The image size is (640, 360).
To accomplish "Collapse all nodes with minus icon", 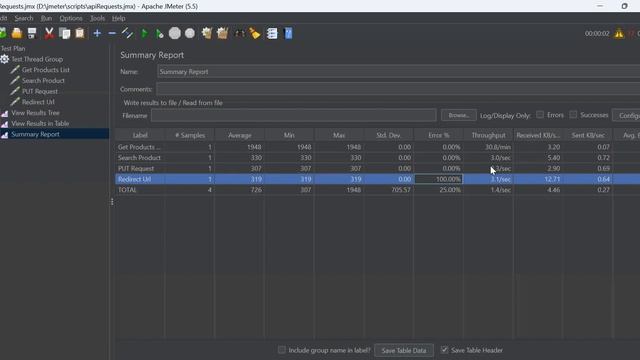I will [x=112, y=33].
